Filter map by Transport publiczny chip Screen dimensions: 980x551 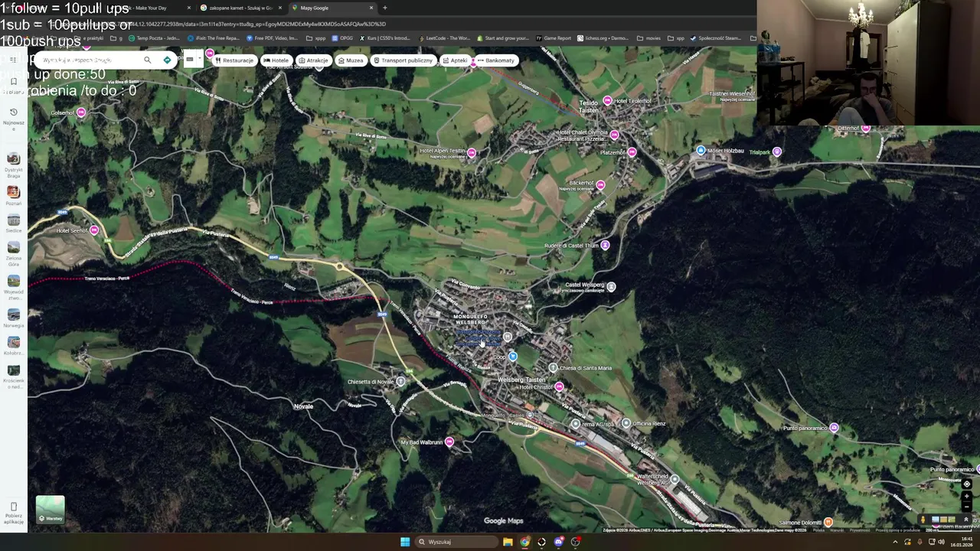403,60
